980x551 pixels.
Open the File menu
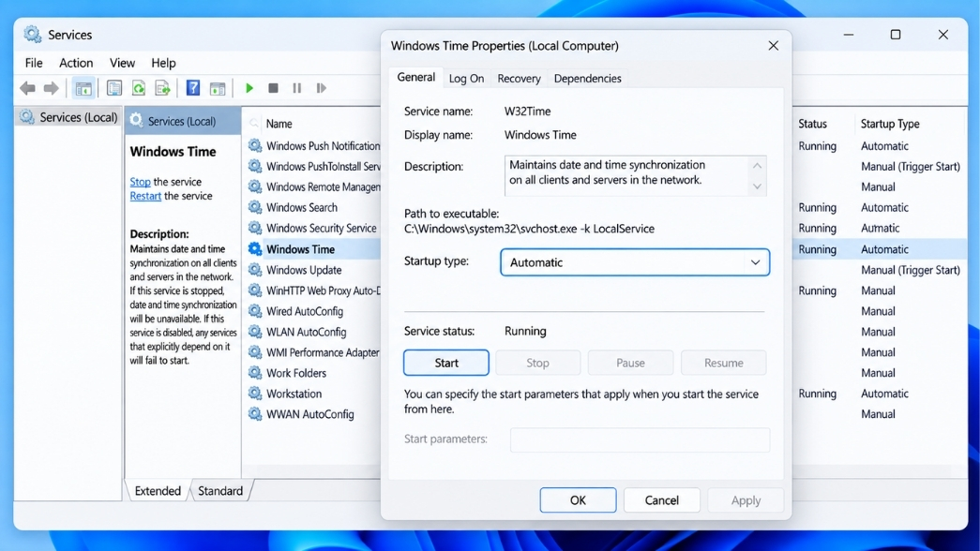tap(34, 63)
